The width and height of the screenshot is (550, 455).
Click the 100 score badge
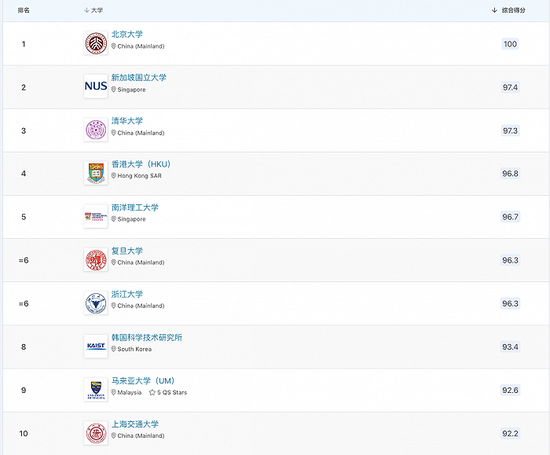pos(510,44)
